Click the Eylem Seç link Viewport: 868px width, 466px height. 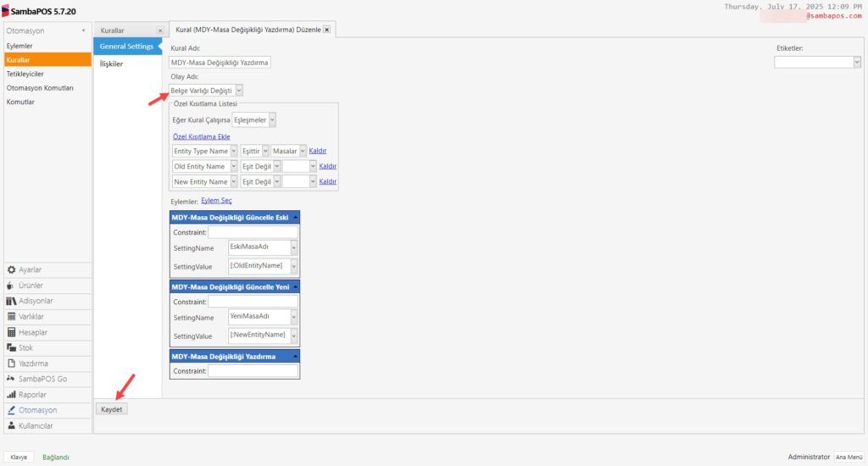click(216, 200)
